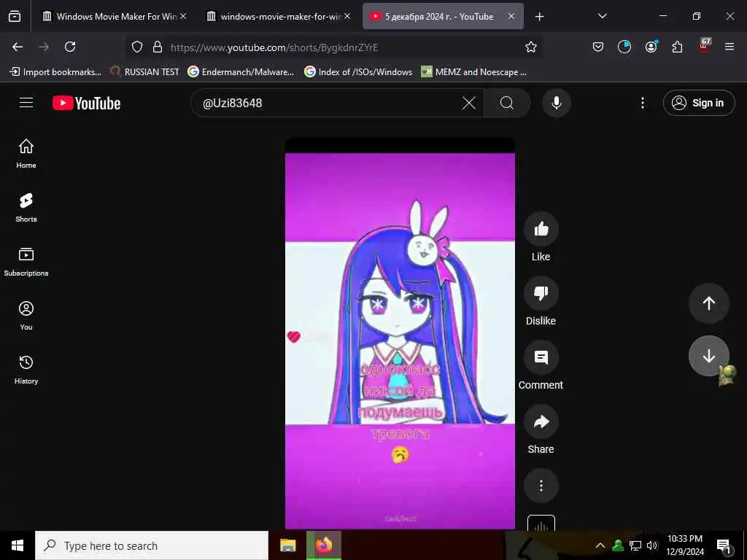Bookmark this page with star icon
747x560 pixels.
pos(531,47)
